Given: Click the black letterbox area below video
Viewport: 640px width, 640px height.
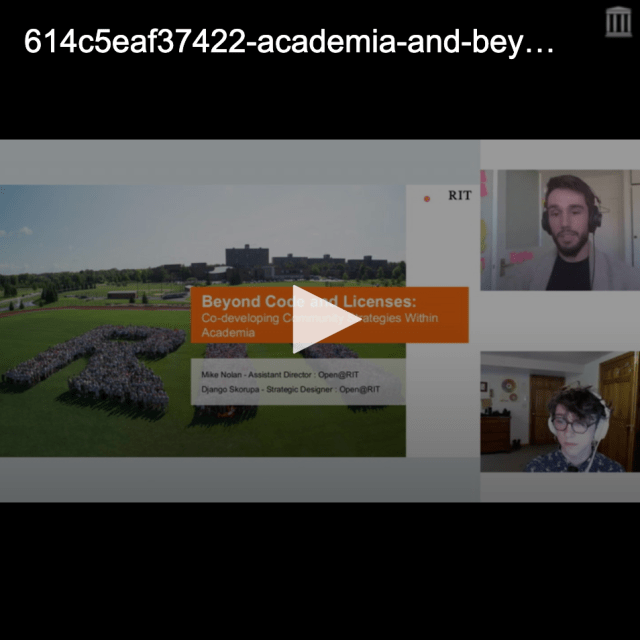Looking at the screenshot, I should point(320,570).
